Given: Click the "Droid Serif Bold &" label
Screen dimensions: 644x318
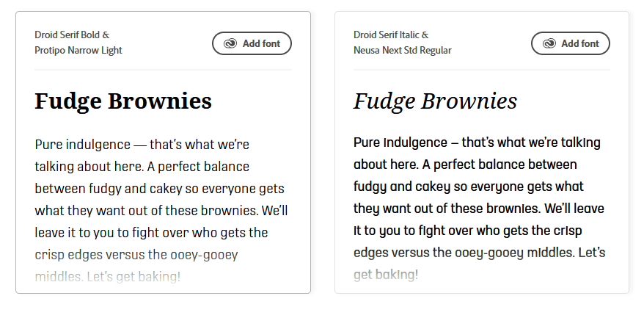Looking at the screenshot, I should point(72,35).
